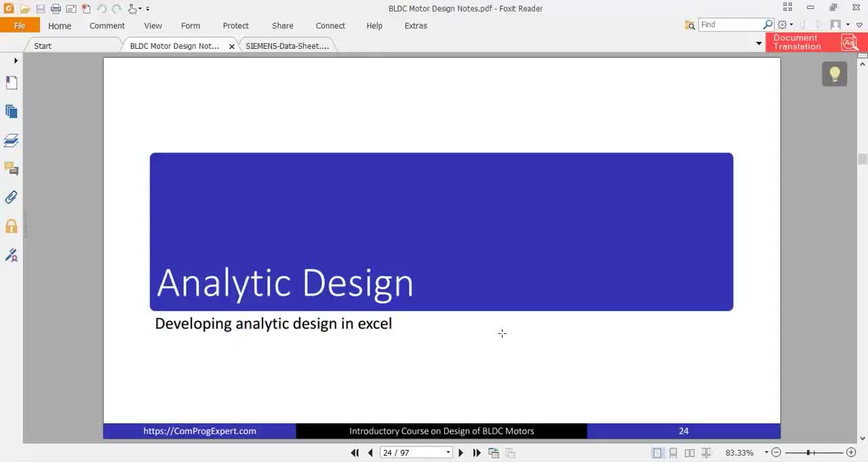
Task: Open the search settings gear icon
Action: (x=782, y=24)
